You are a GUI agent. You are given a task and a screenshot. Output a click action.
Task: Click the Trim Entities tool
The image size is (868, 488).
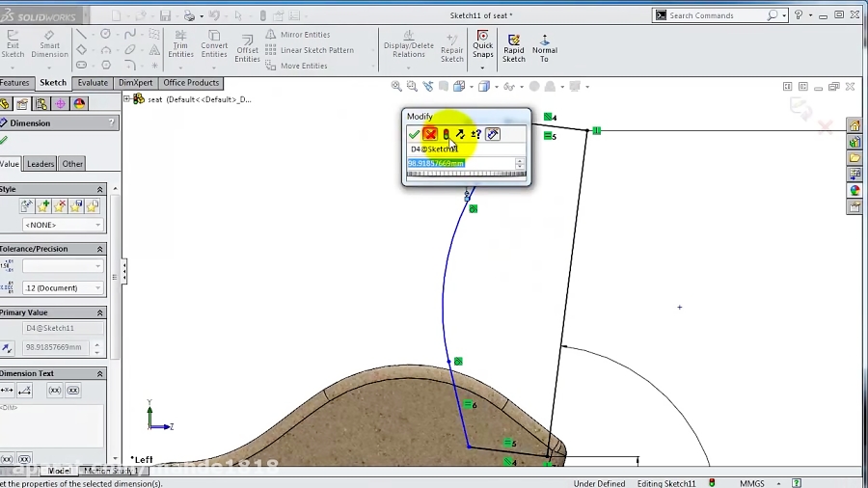(180, 44)
